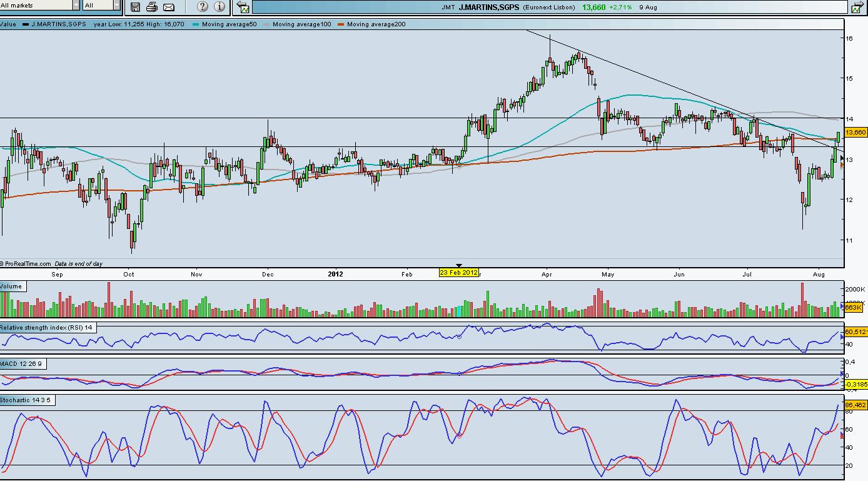Click the Feb label on time axis
This screenshot has height=481, width=868.
[406, 274]
